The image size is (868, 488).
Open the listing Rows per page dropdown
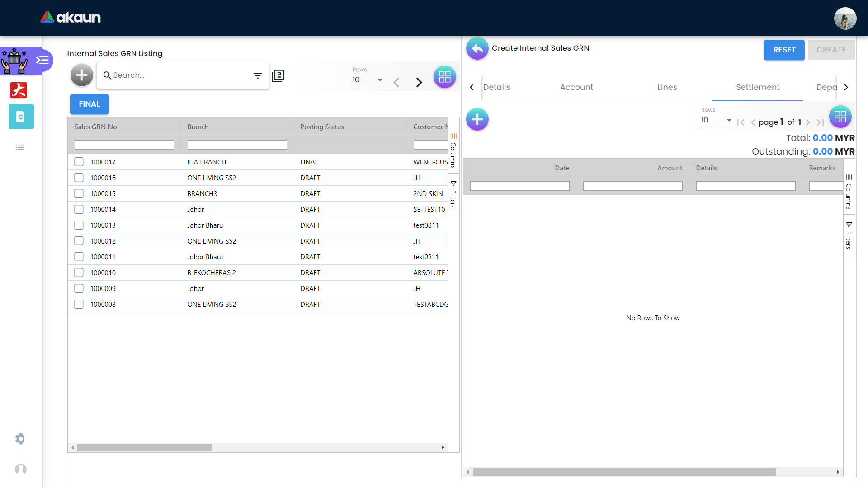pyautogui.click(x=368, y=80)
